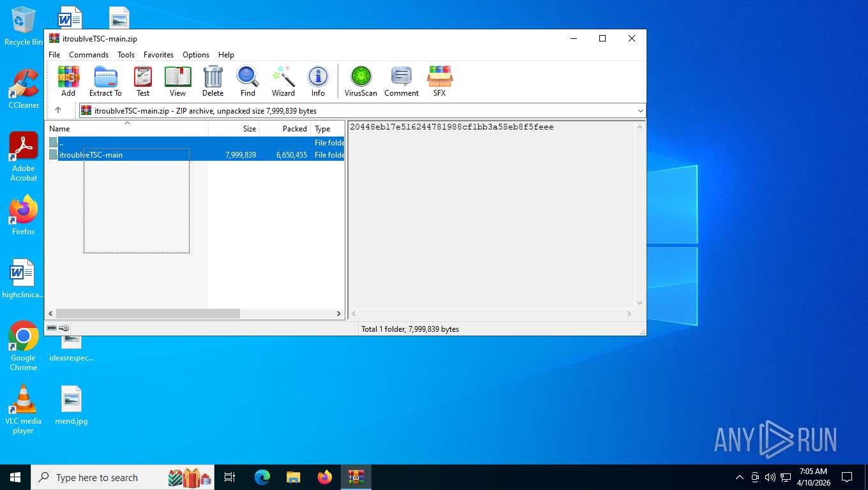Click comment pane scroll up arrow
The image size is (868, 490).
[x=640, y=126]
